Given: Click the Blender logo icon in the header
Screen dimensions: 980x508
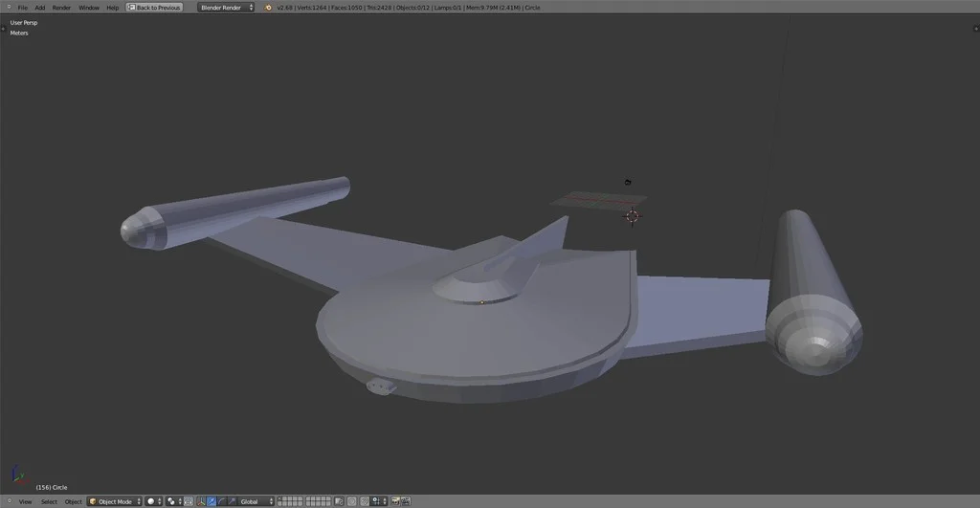Looking at the screenshot, I should (x=269, y=8).
